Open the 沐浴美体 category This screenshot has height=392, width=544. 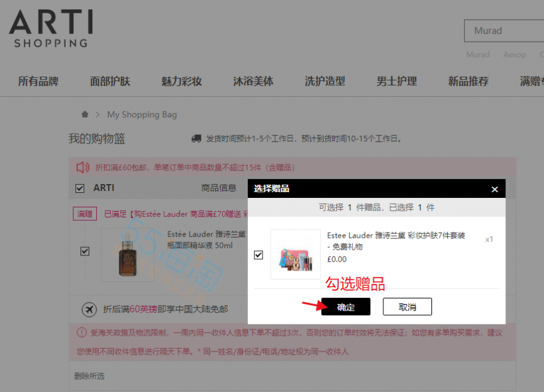coord(253,81)
